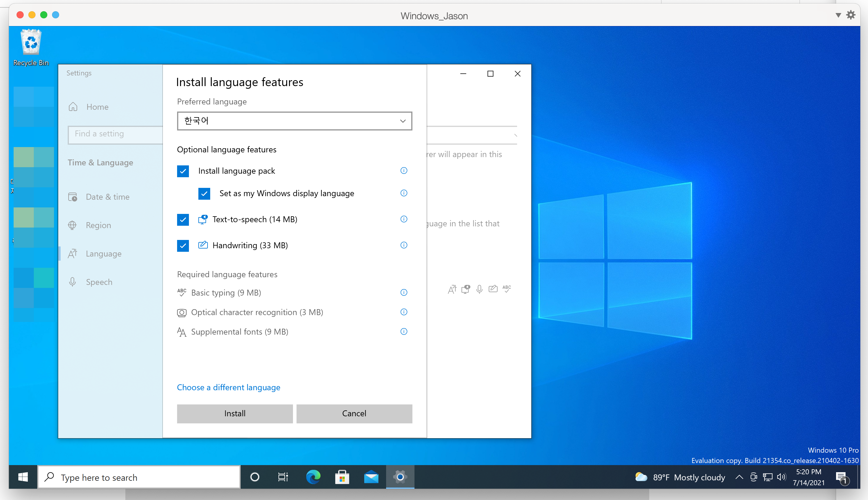Image resolution: width=868 pixels, height=500 pixels.
Task: Open Mail app from taskbar
Action: [x=371, y=477]
